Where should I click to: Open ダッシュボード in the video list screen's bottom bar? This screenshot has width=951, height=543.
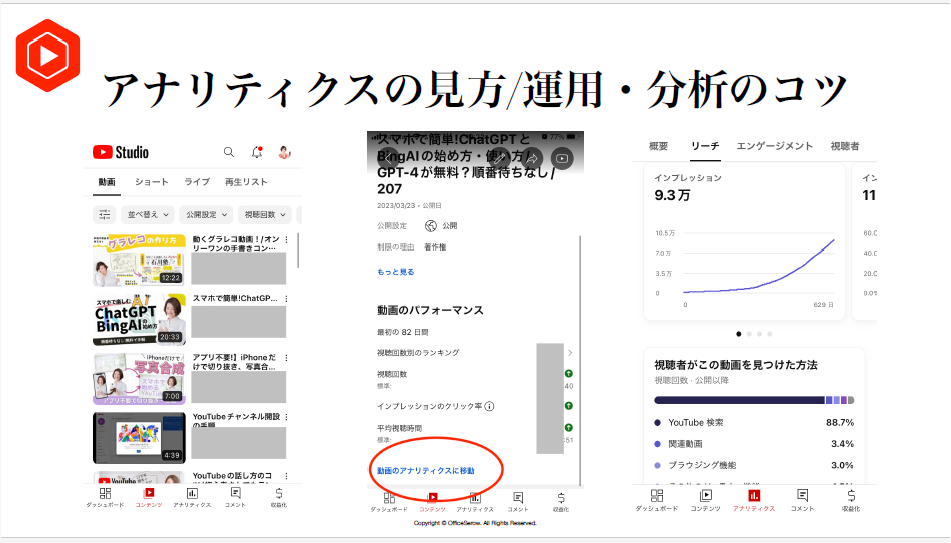click(x=105, y=497)
